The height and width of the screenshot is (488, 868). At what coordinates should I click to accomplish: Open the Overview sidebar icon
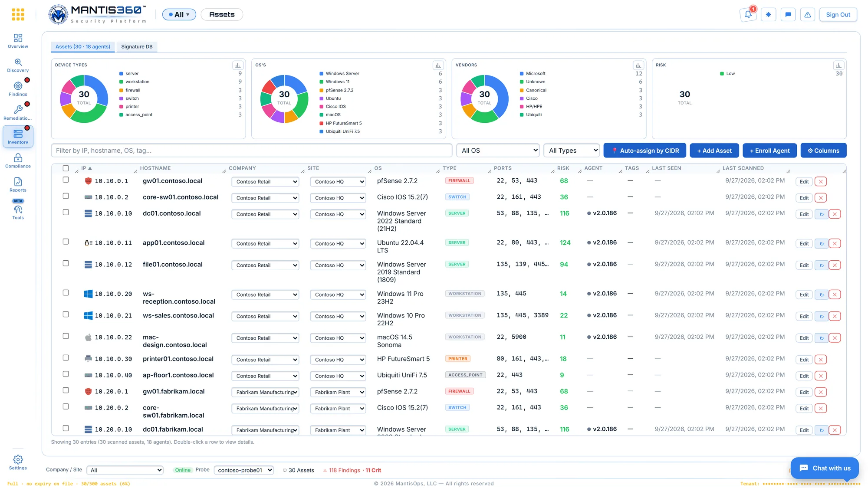tap(18, 41)
